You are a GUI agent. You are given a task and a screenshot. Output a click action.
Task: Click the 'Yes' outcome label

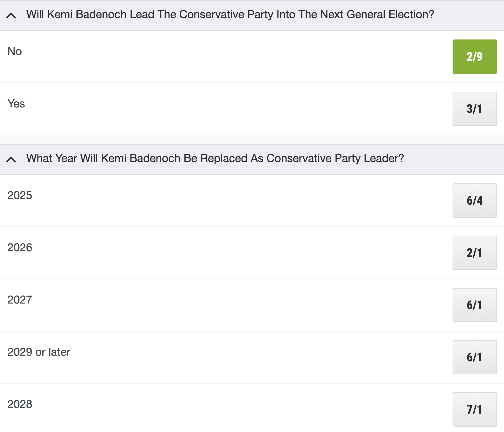[x=16, y=104]
